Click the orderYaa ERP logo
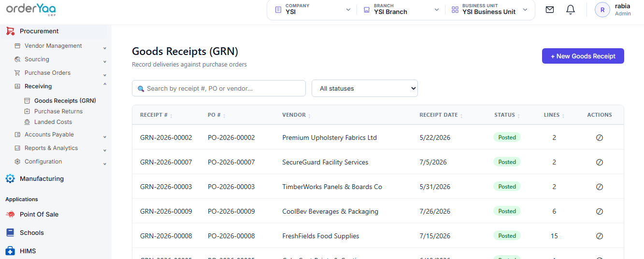Image resolution: width=644 pixels, height=259 pixels. pos(31,9)
